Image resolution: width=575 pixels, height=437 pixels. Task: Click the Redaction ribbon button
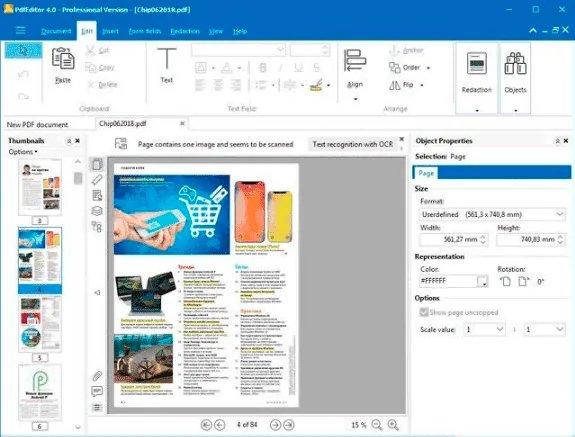coord(476,64)
